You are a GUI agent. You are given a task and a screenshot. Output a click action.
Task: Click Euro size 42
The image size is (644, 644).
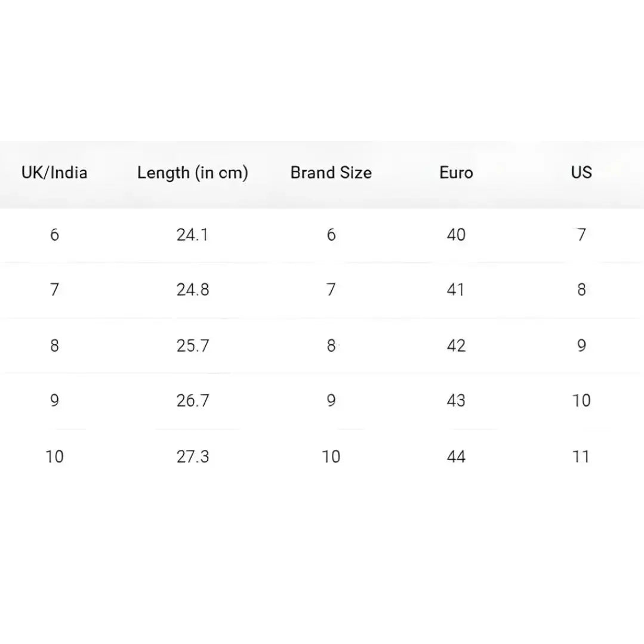pyautogui.click(x=456, y=346)
